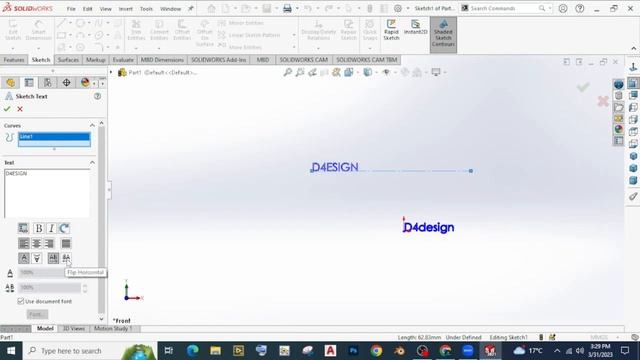Click the Zoom to Area icon

pos(300,72)
